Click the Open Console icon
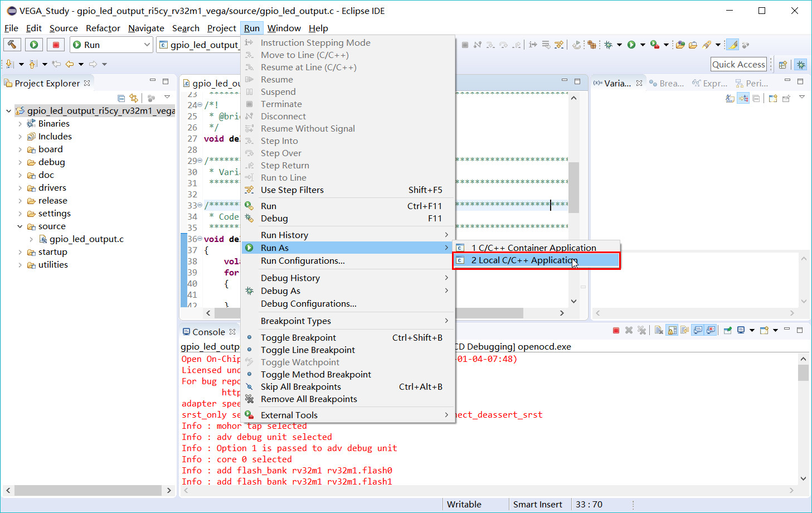This screenshot has width=812, height=513. pyautogui.click(x=764, y=330)
